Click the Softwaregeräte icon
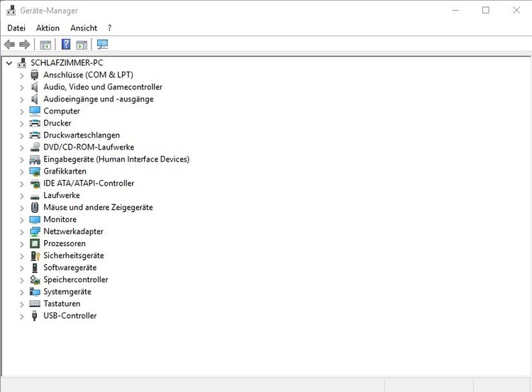Viewport: 532px width, 392px height. [x=35, y=267]
